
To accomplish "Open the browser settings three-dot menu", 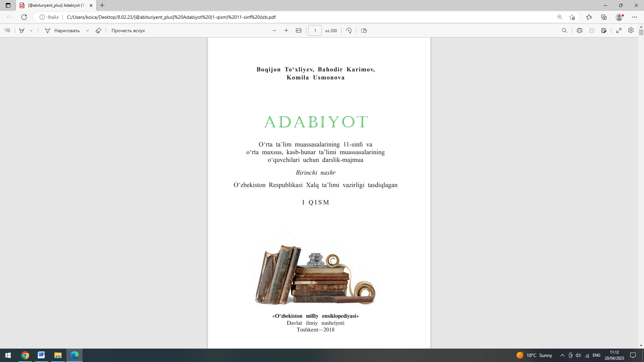I will [635, 17].
